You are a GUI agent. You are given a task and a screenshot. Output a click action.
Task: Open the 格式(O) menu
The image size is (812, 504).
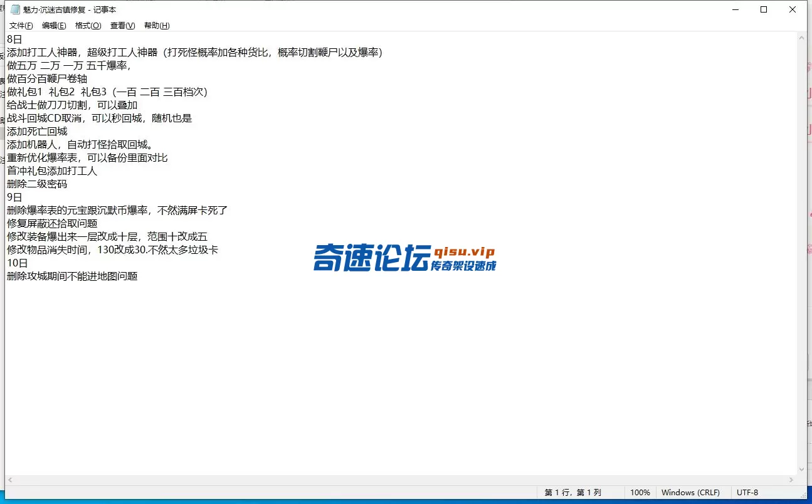tap(88, 26)
